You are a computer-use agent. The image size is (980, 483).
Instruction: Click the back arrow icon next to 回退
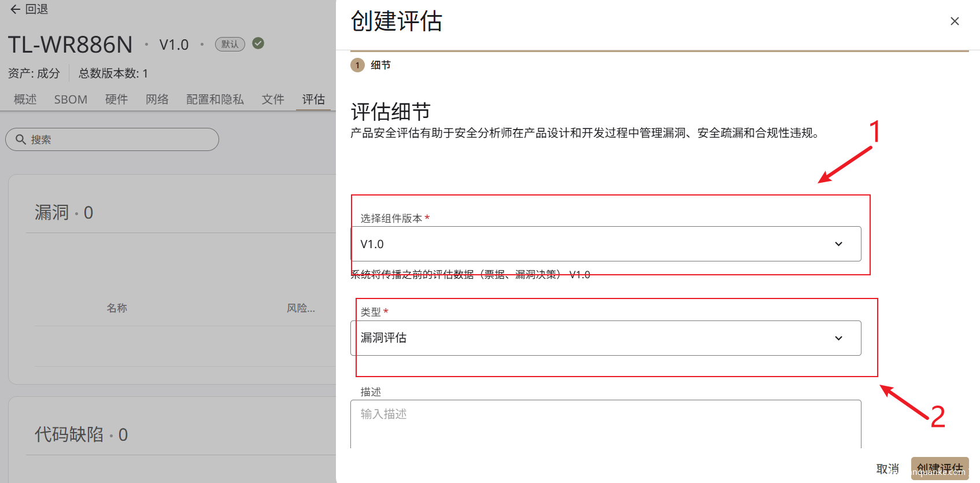click(x=15, y=9)
